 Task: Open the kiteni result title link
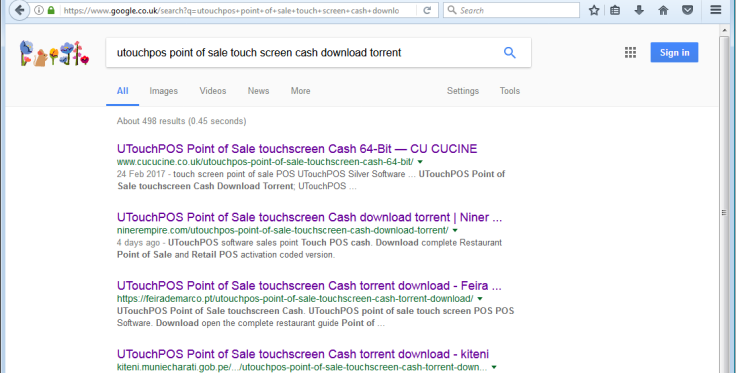click(303, 354)
